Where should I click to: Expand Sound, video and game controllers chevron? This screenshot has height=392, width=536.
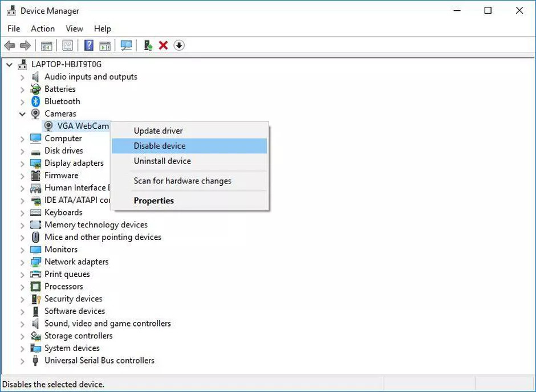click(x=22, y=324)
